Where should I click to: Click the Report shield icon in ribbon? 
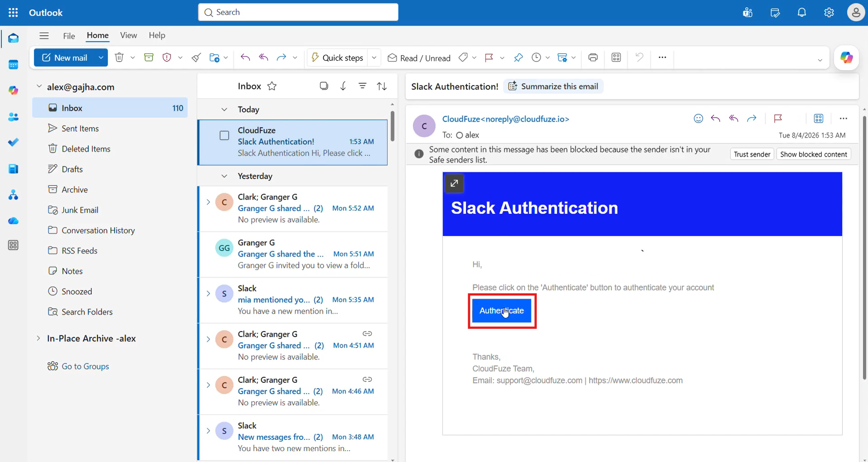pos(167,57)
